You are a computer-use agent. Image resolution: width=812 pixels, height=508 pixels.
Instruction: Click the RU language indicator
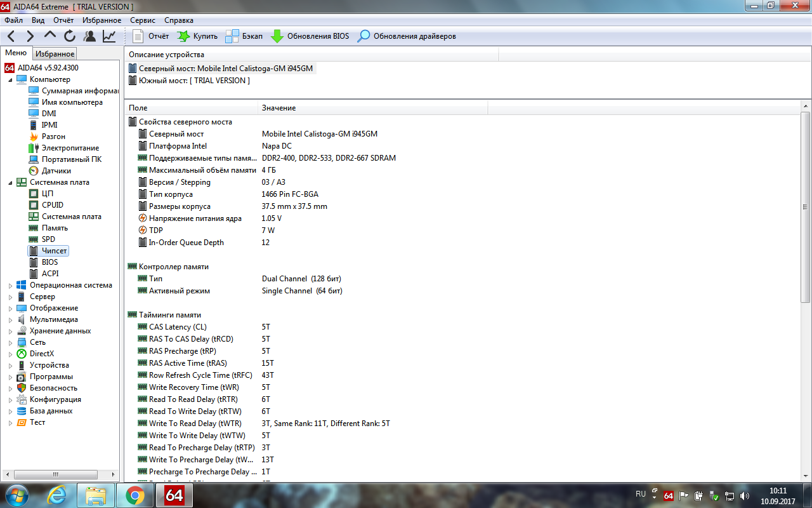tap(641, 495)
